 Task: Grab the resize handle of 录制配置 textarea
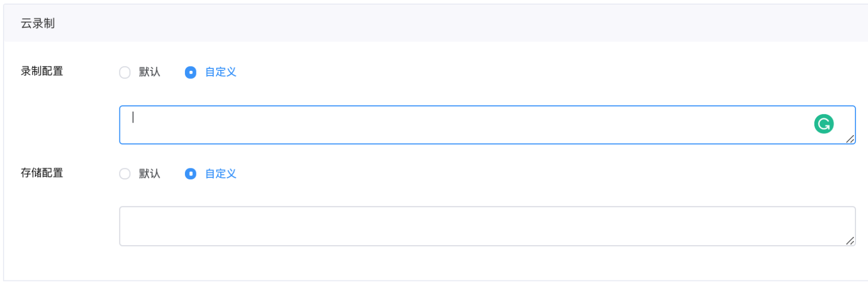(850, 139)
